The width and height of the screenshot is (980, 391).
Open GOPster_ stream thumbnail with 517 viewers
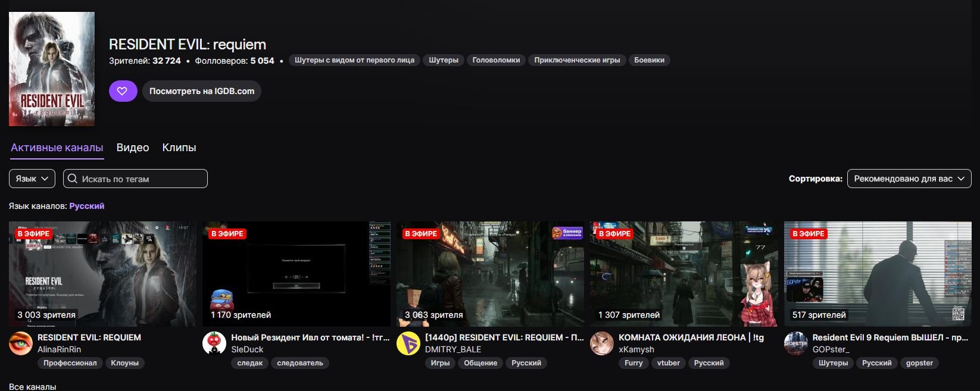[878, 274]
